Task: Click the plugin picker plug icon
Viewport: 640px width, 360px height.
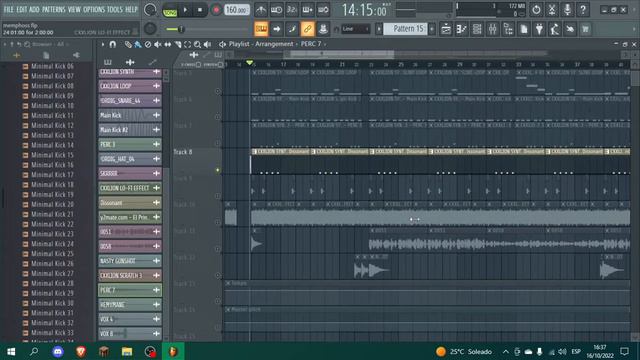Action: pyautogui.click(x=539, y=29)
